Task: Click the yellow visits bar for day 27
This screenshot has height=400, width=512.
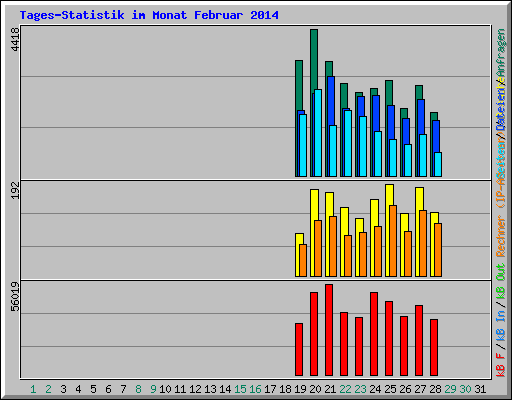Action: pyautogui.click(x=419, y=198)
